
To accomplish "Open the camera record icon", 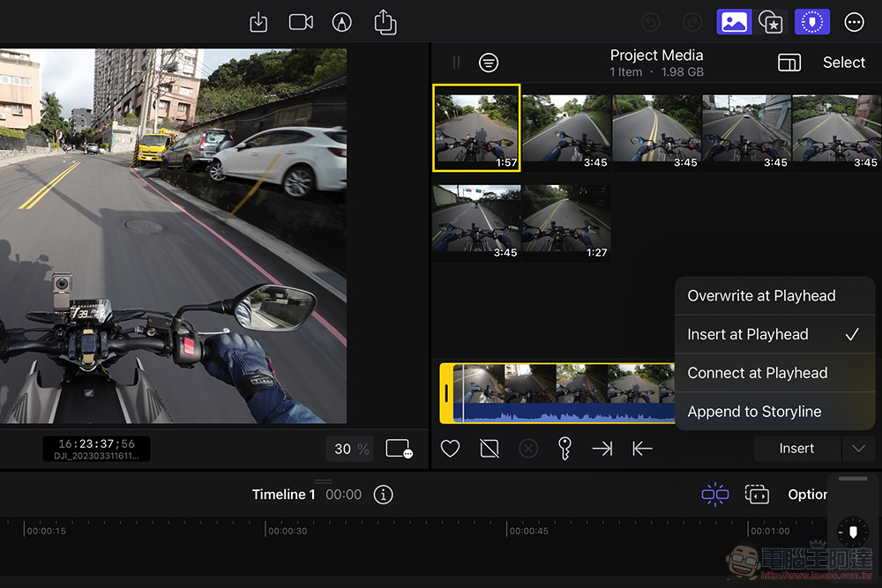I will tap(301, 23).
